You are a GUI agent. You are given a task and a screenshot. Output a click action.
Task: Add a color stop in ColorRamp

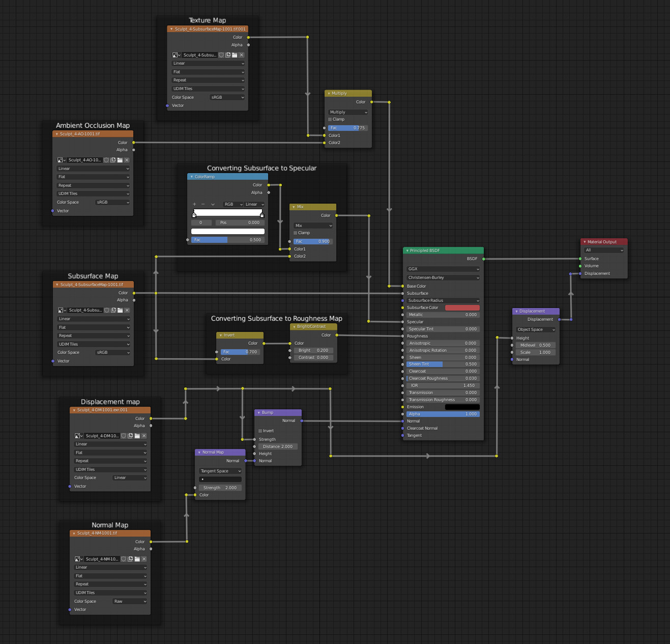tap(194, 204)
